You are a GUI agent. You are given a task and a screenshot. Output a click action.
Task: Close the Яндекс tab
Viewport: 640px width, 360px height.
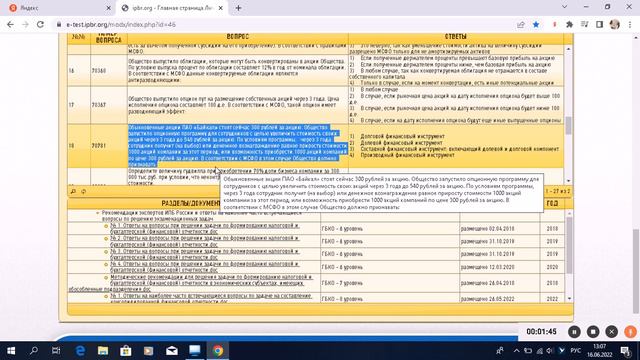pos(108,8)
